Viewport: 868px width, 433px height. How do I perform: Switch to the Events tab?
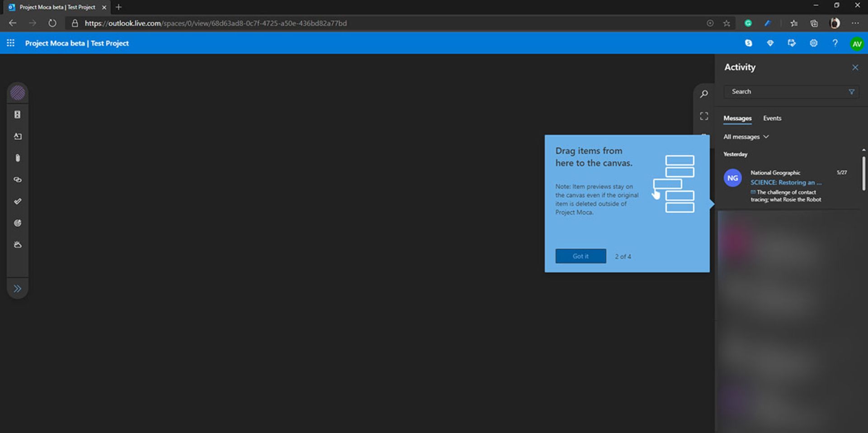click(x=772, y=118)
